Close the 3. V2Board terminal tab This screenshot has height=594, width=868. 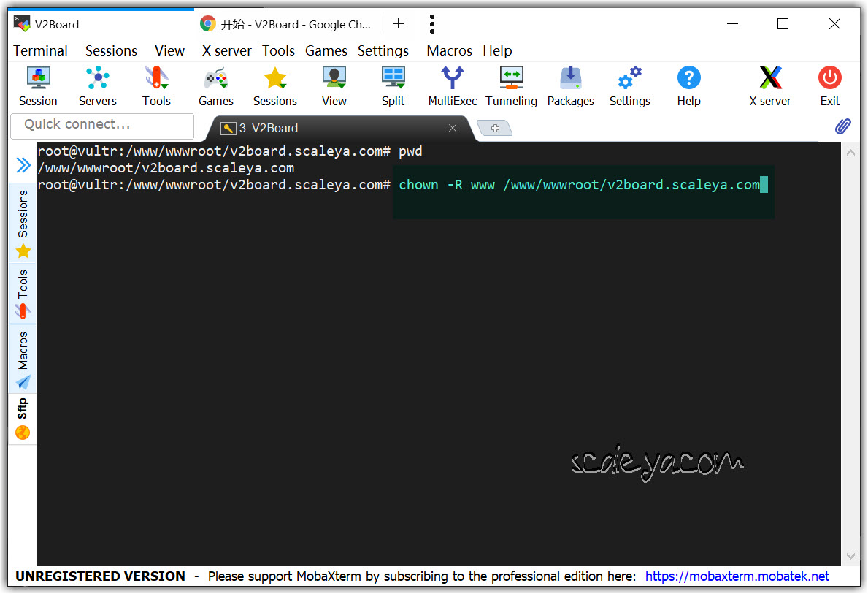tap(453, 128)
